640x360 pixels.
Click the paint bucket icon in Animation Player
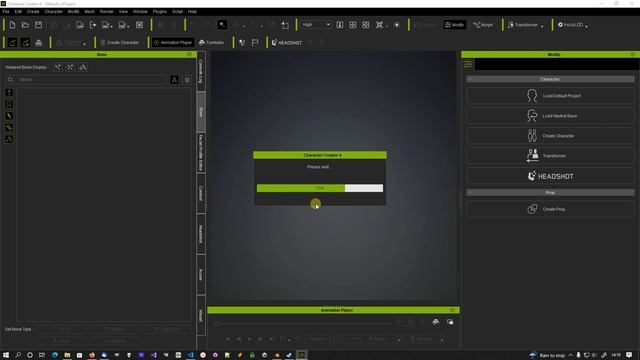[x=436, y=322]
